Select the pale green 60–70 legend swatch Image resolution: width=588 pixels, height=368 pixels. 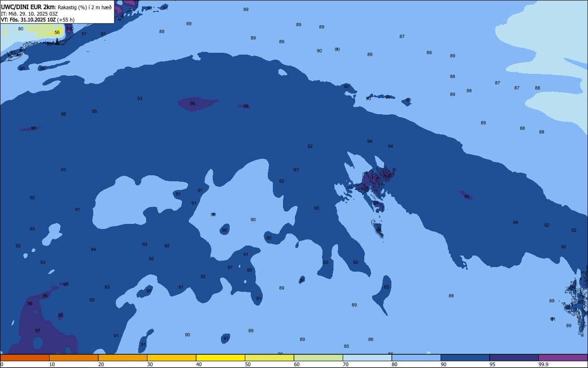click(318, 357)
